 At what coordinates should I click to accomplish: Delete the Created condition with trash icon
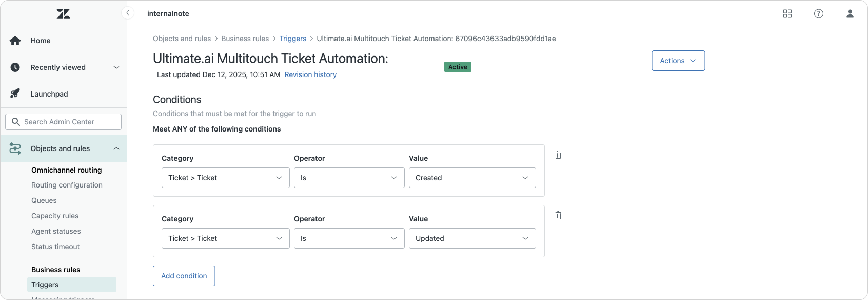pos(558,155)
